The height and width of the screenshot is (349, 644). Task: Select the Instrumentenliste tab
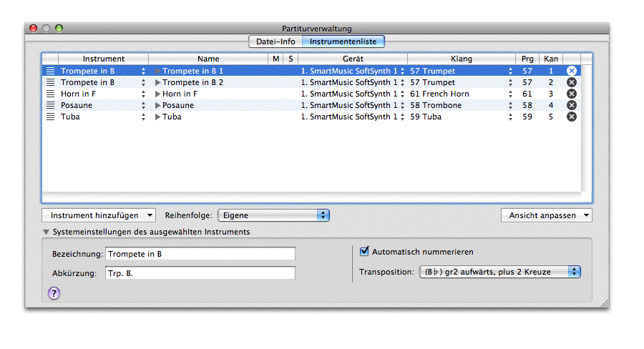click(343, 41)
